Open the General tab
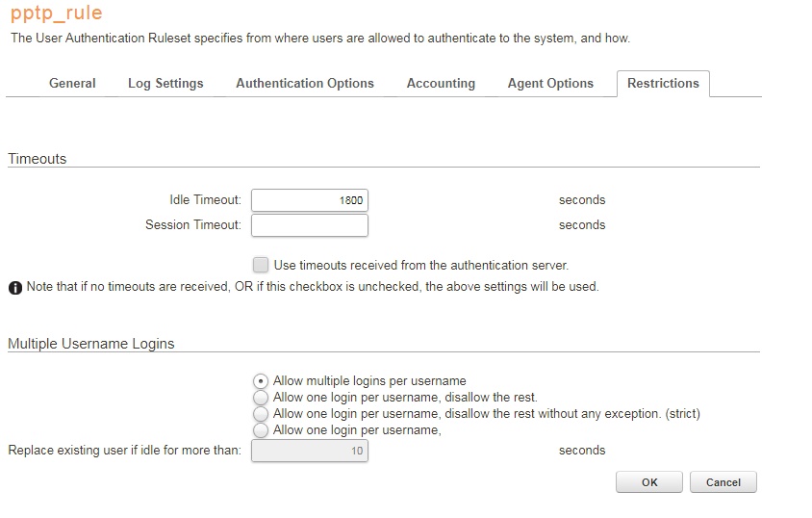Viewport: 812px width, 518px height. click(x=72, y=84)
